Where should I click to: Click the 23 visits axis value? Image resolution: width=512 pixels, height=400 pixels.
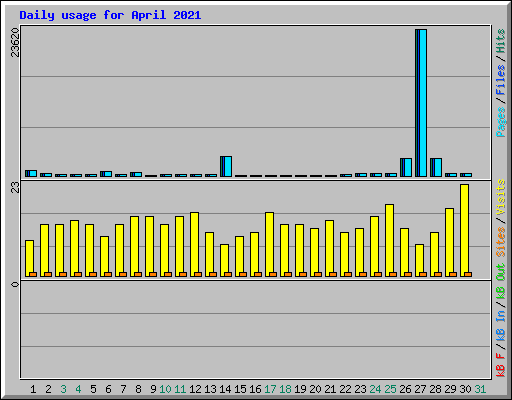15,188
